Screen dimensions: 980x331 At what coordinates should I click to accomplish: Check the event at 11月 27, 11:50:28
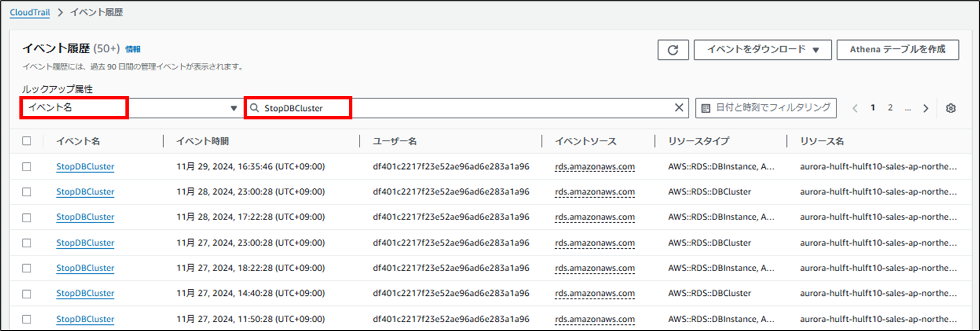coord(27,319)
